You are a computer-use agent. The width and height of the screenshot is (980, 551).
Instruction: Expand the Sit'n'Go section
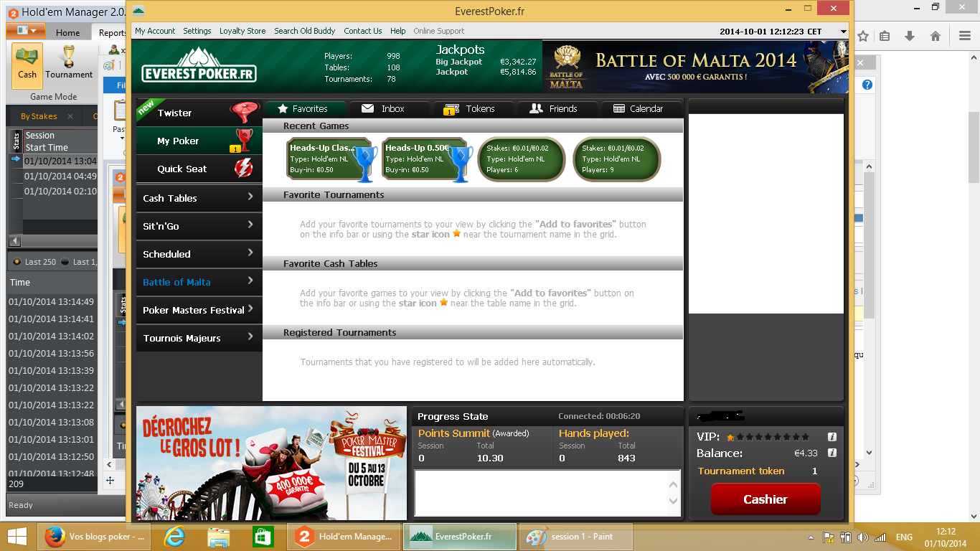tap(199, 226)
